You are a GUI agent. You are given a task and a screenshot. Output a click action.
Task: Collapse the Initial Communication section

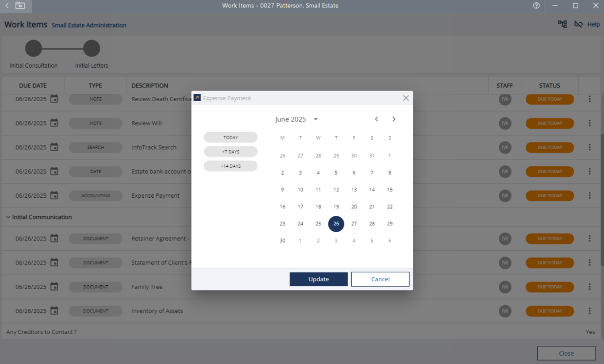(x=8, y=217)
